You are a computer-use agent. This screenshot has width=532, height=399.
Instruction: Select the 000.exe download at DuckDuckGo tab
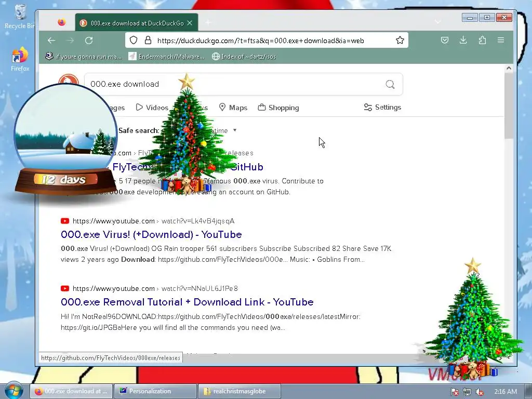point(137,23)
